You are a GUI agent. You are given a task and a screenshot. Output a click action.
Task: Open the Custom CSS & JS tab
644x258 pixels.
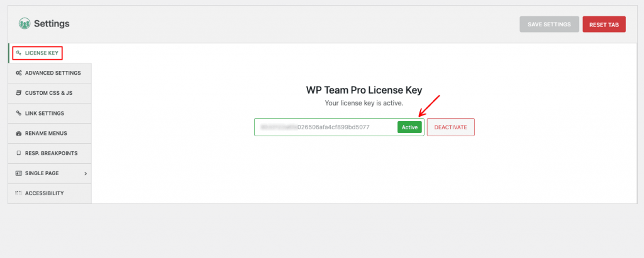[x=50, y=93]
